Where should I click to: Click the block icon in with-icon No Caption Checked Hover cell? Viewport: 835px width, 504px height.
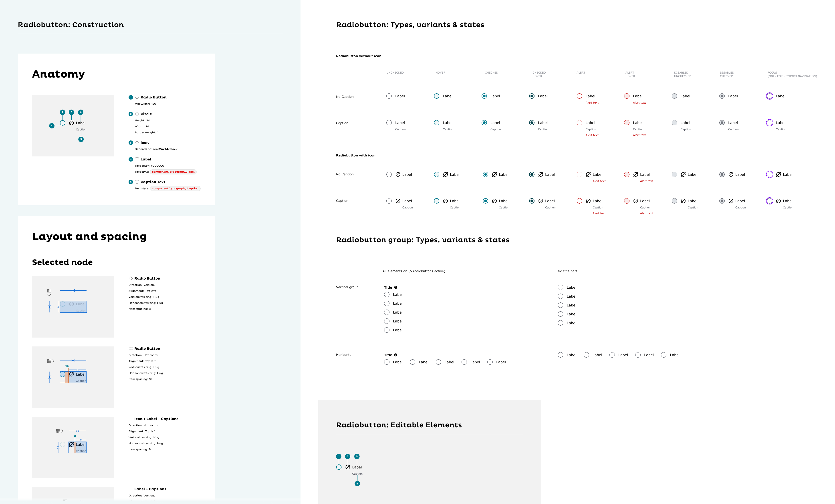tap(541, 175)
